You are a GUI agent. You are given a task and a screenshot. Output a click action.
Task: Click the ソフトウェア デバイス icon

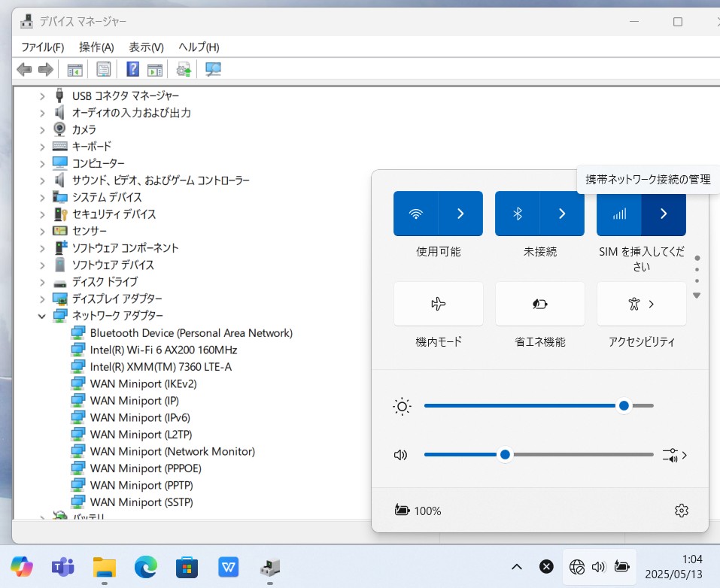[59, 265]
